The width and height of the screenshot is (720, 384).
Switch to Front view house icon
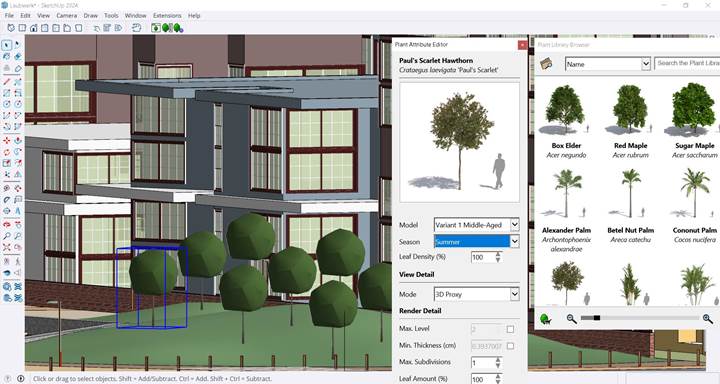point(34,28)
